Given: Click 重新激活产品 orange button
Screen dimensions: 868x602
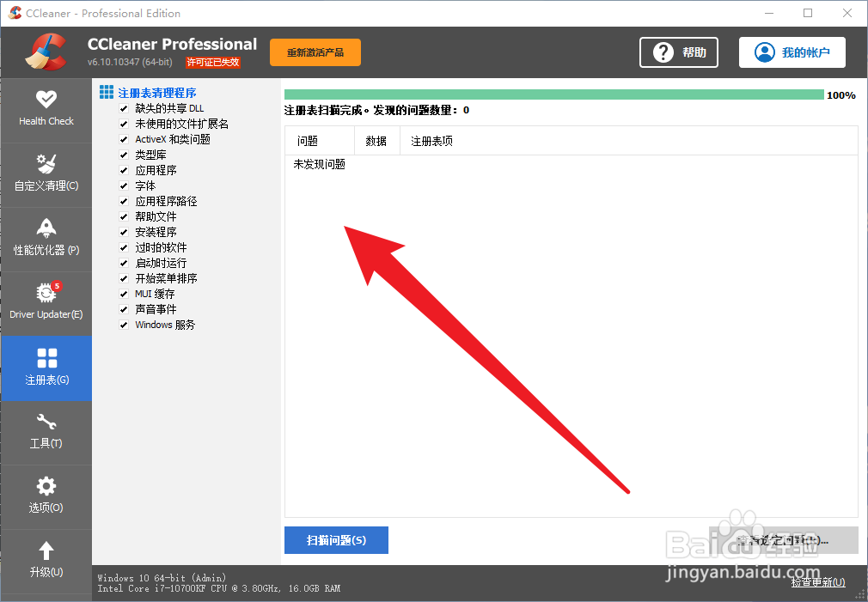Looking at the screenshot, I should click(x=315, y=52).
